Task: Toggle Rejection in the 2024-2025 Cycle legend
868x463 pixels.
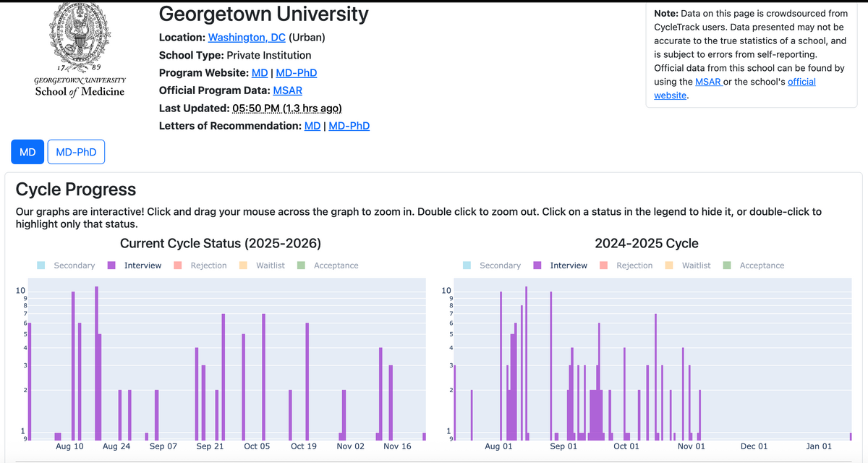Action: click(x=626, y=266)
